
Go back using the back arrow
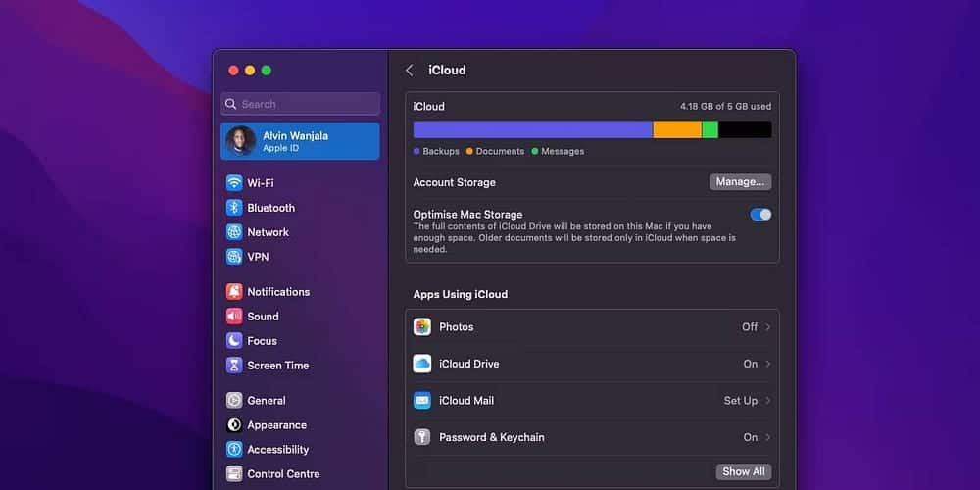pyautogui.click(x=410, y=71)
